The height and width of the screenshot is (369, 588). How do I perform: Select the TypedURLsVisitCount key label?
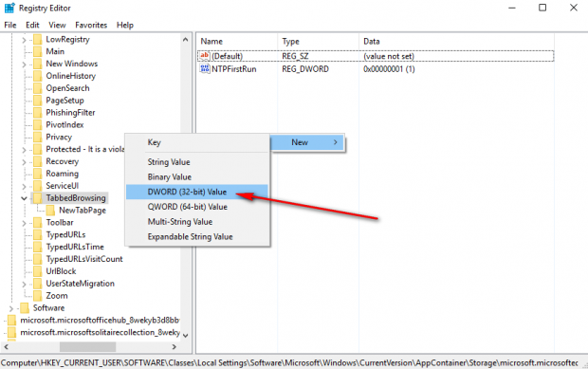[x=84, y=259]
